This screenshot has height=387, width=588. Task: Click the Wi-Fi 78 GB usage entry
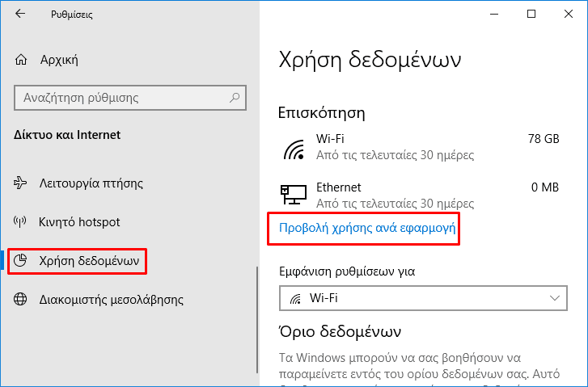(421, 146)
